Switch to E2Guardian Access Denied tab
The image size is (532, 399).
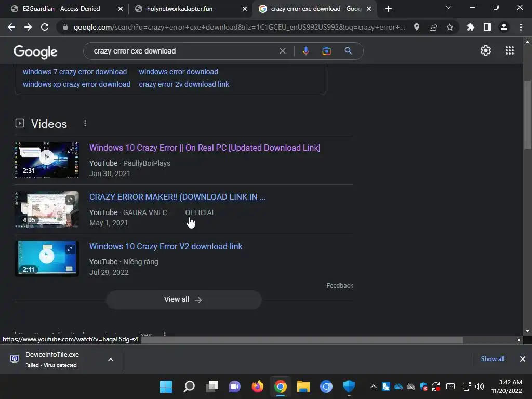pos(66,9)
